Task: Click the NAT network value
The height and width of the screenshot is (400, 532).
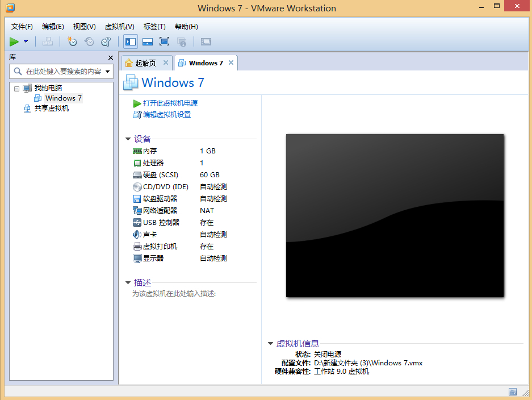Action: [x=207, y=211]
